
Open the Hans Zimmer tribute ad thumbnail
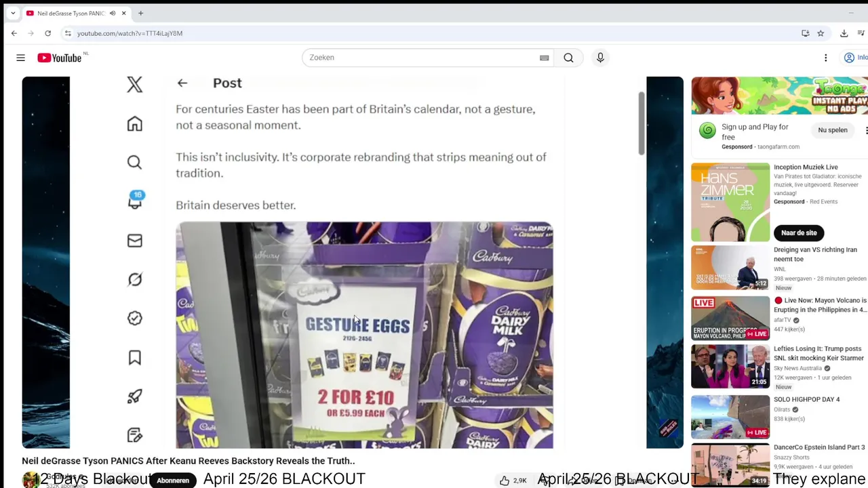pyautogui.click(x=730, y=202)
